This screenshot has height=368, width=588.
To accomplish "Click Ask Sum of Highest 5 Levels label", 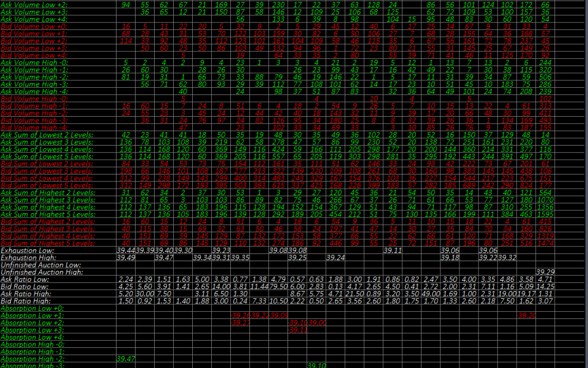I will point(47,214).
